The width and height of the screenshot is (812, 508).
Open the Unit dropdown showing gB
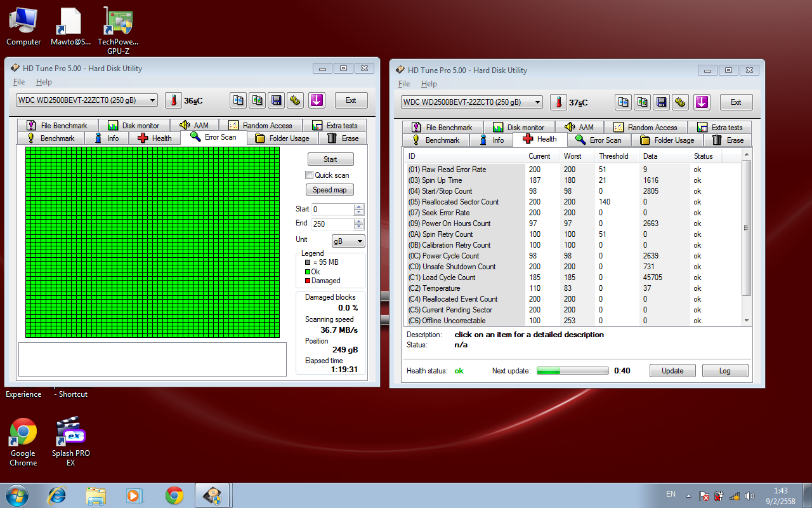click(x=349, y=241)
